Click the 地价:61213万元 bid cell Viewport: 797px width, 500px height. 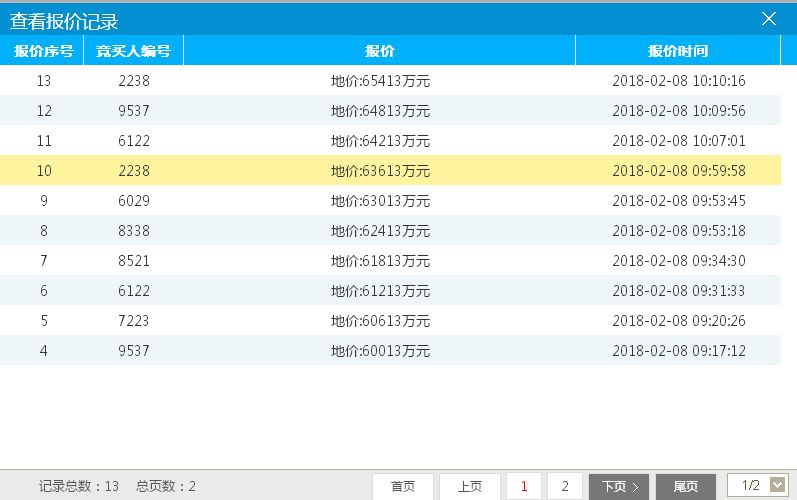tap(380, 291)
